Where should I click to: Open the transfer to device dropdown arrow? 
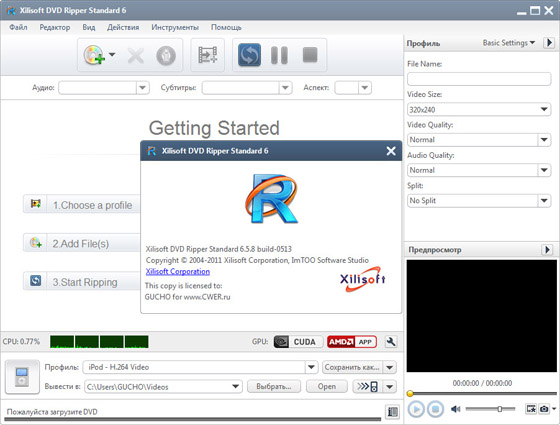click(390, 386)
